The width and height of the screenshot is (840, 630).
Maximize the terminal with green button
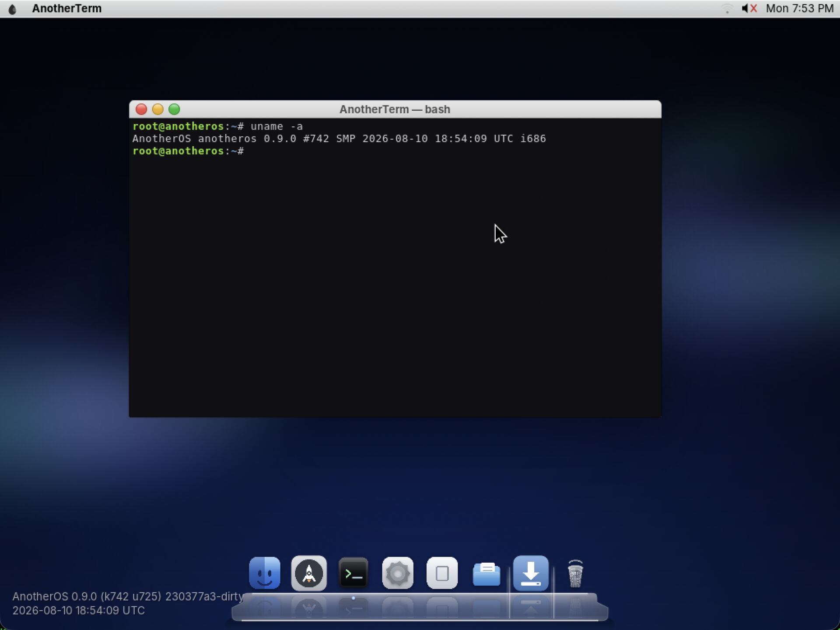pos(174,109)
